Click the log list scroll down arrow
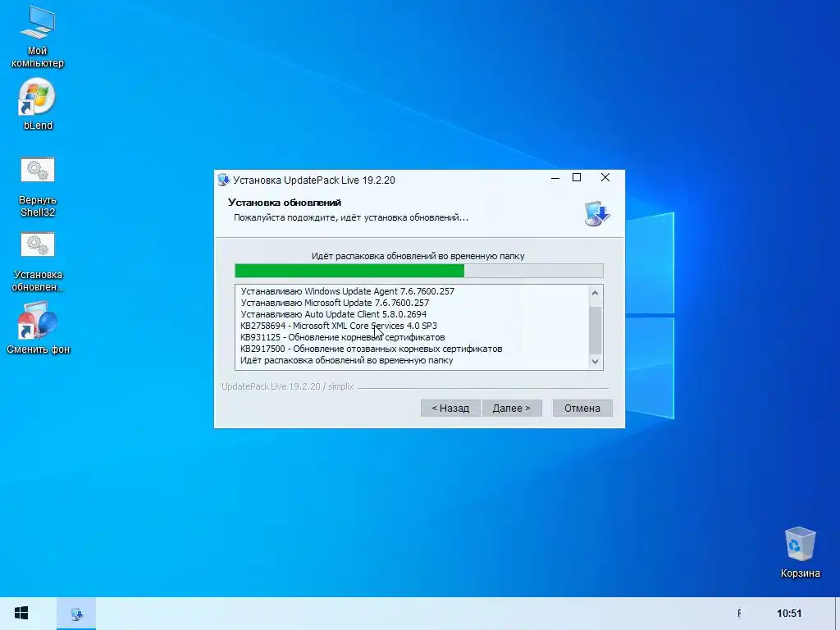 point(596,362)
